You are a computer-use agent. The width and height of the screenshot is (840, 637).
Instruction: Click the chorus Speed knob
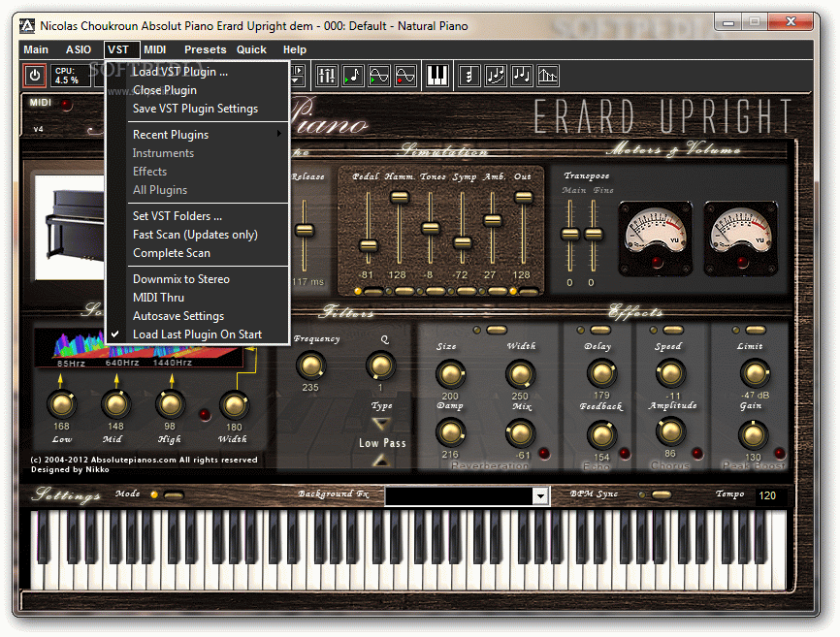point(670,373)
